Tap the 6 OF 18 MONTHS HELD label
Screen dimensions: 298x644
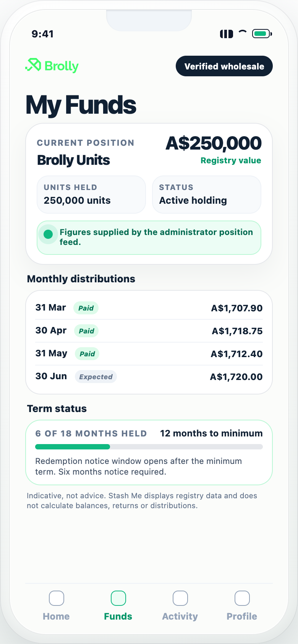tap(91, 433)
